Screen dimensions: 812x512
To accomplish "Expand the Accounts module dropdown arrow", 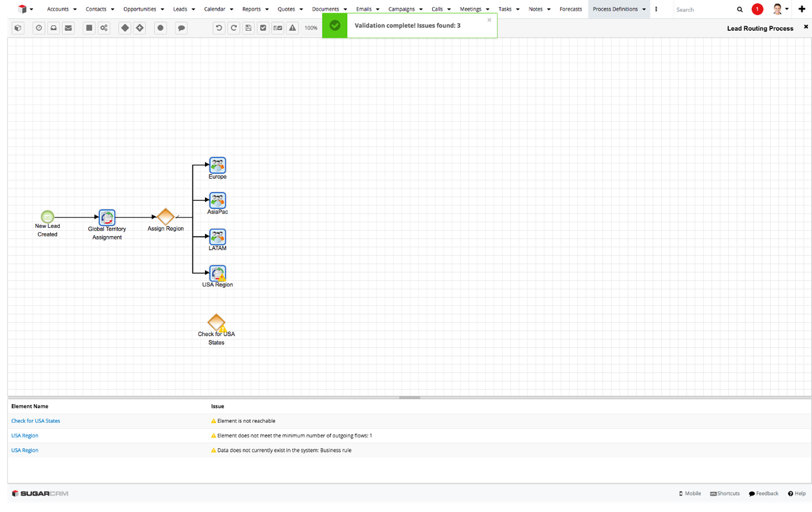I will click(75, 9).
